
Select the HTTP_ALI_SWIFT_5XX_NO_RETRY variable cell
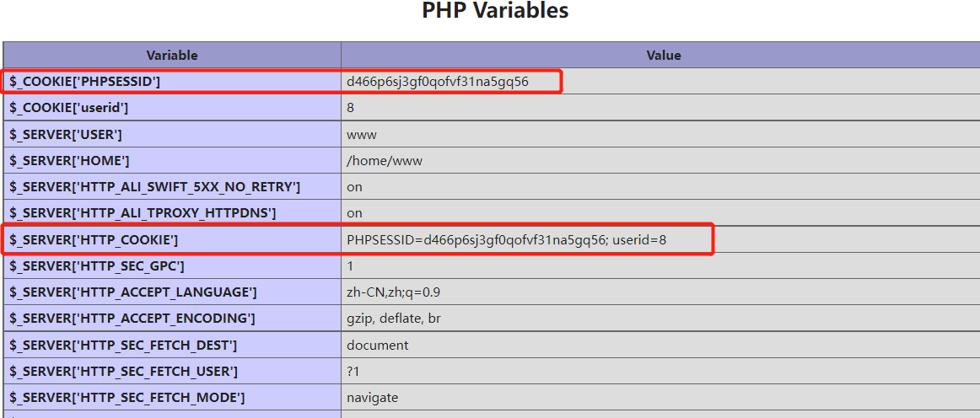[x=172, y=187]
